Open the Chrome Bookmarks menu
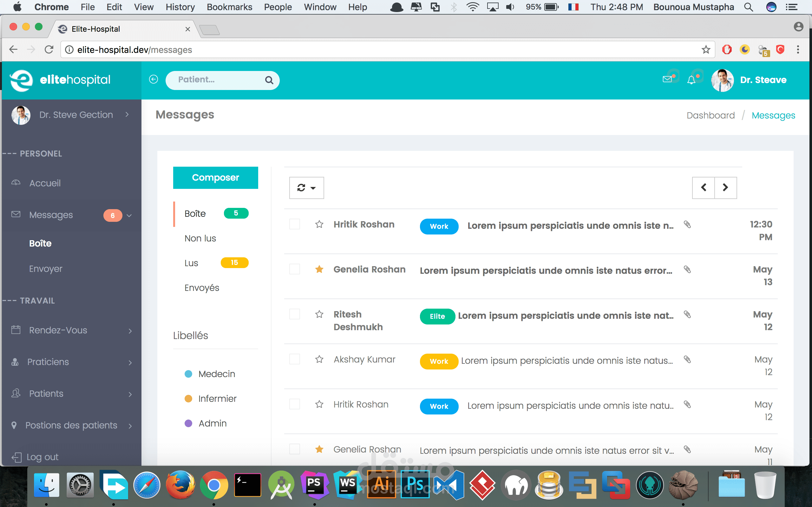The image size is (812, 507). tap(229, 7)
